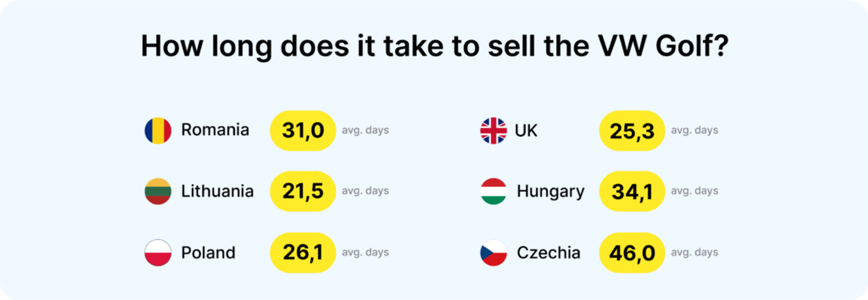Viewport: 868px width, 300px height.
Task: Select the Lithuania 21,5 yellow badge
Action: click(303, 192)
